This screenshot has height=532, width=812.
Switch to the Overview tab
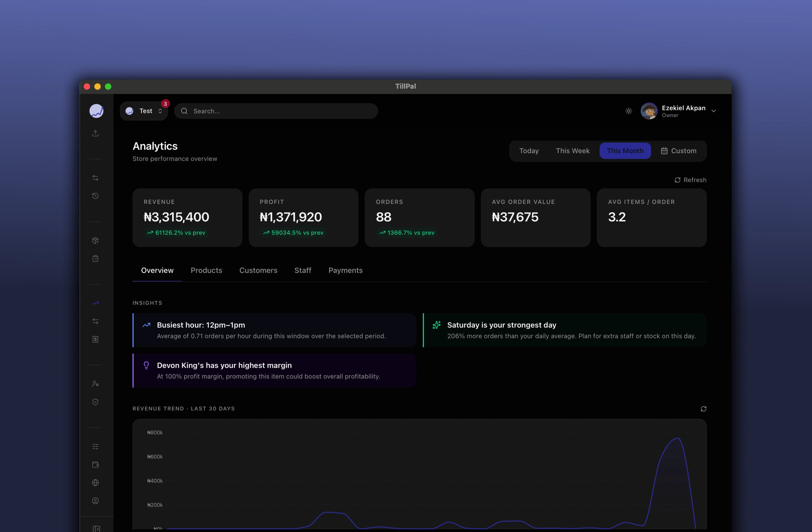tap(157, 270)
